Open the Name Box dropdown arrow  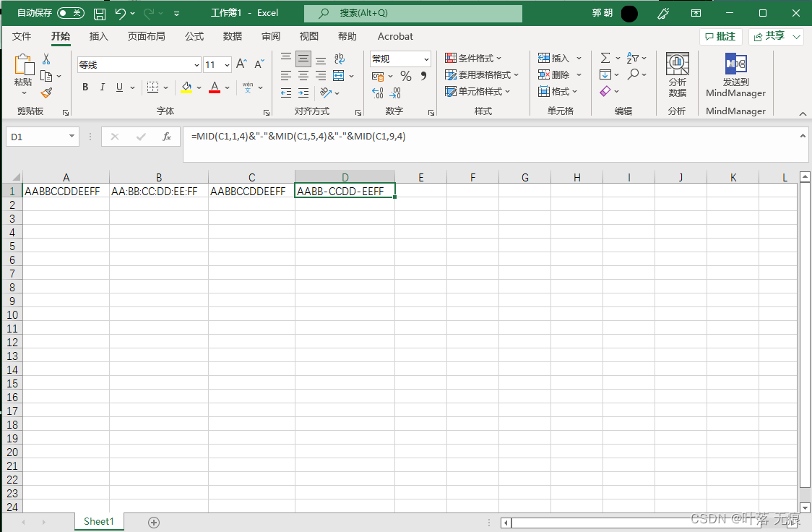pyautogui.click(x=72, y=136)
